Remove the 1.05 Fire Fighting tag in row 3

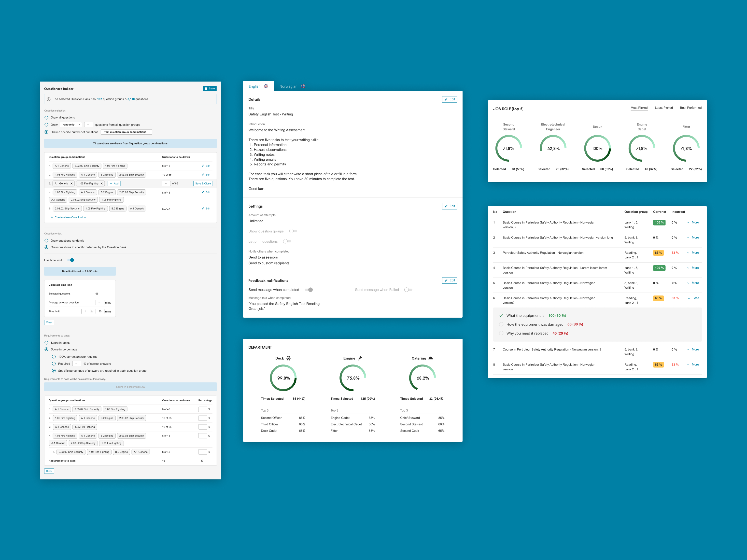click(x=101, y=184)
